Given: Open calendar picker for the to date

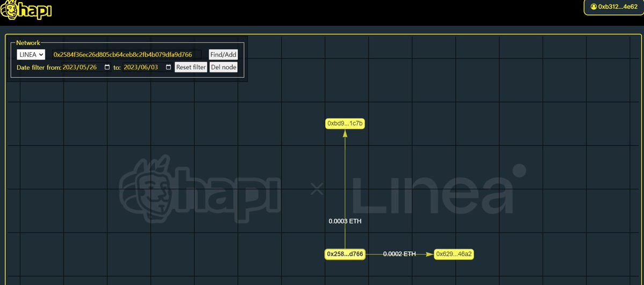Looking at the screenshot, I should click(169, 67).
